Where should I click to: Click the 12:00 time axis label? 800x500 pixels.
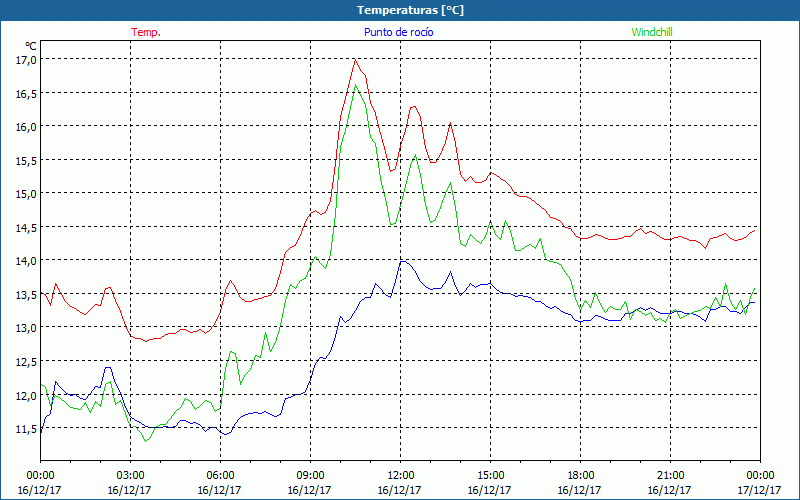point(400,475)
